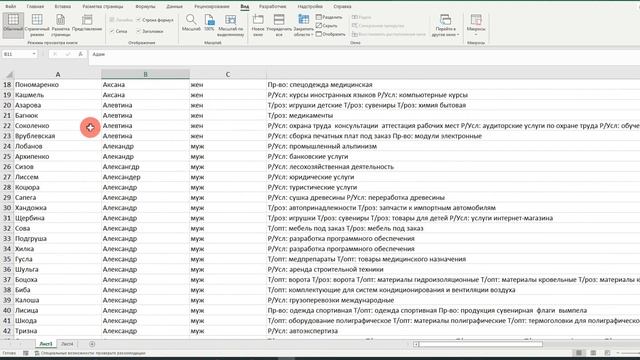
Task: Click the horizontal scrollbar thumb
Action: tap(480, 344)
